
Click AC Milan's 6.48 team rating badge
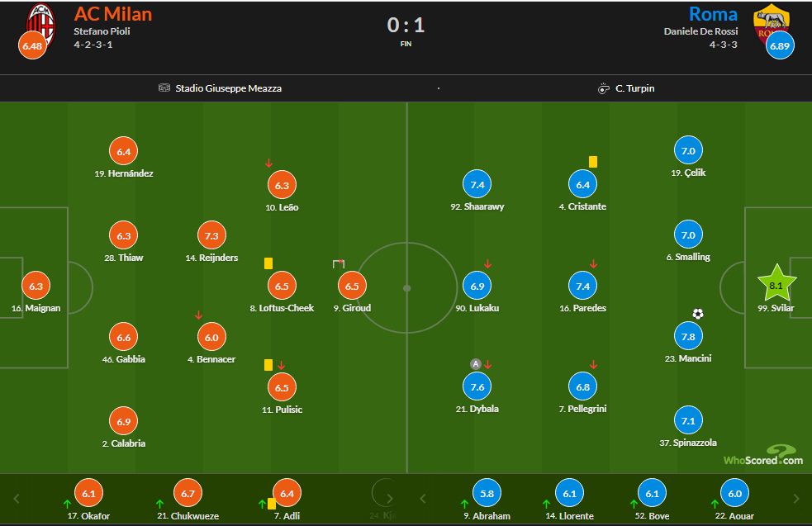[32, 45]
